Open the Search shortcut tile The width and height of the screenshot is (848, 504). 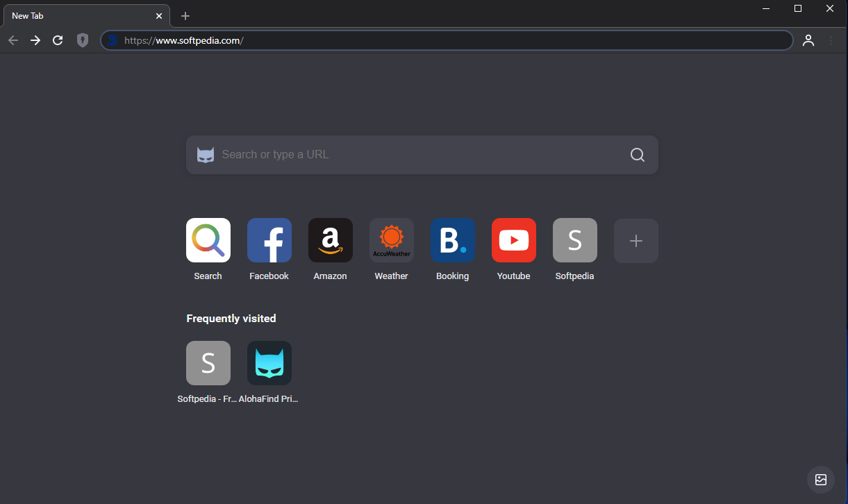tap(208, 240)
